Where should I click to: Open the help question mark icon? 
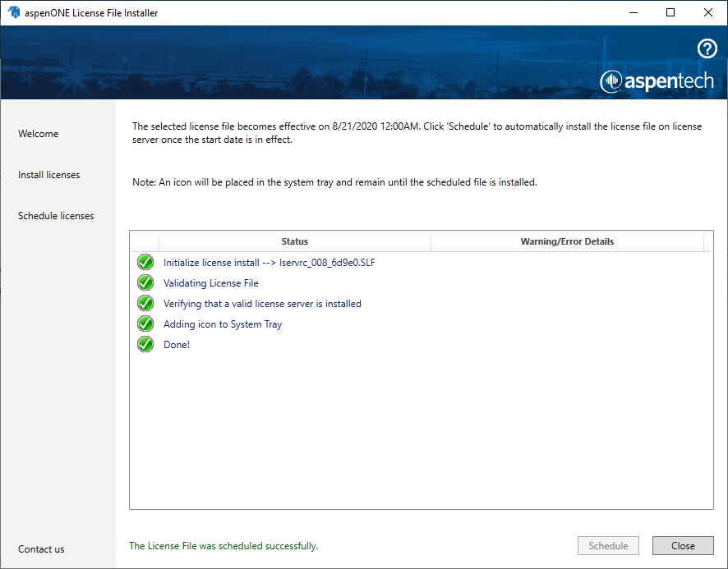click(x=707, y=48)
